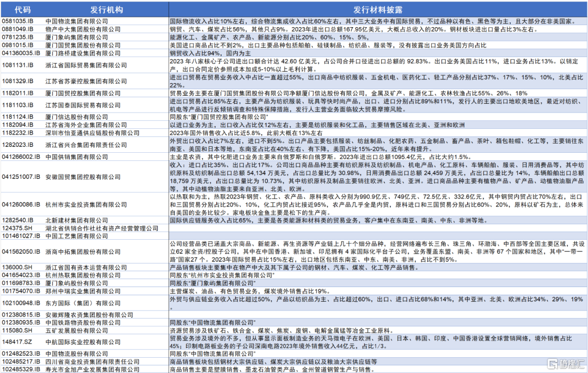The width and height of the screenshot is (588, 373).
Task: Select issuer 北新建材集团有限公司
Action: pyautogui.click(x=77, y=220)
